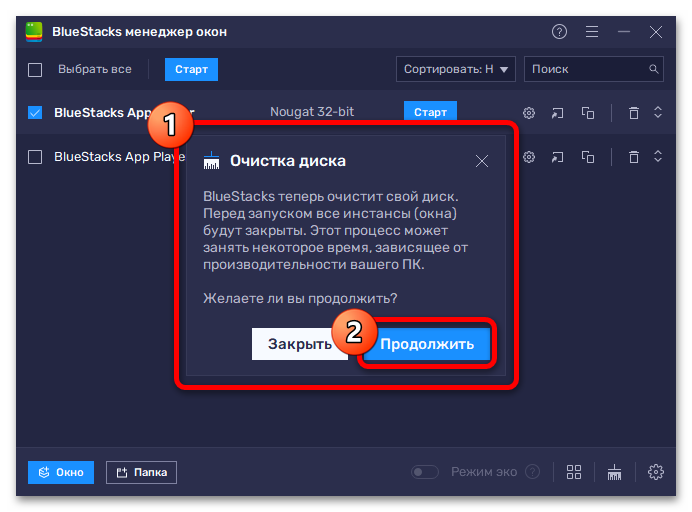Focus the Поиск search field
This screenshot has width=692, height=512.
594,69
